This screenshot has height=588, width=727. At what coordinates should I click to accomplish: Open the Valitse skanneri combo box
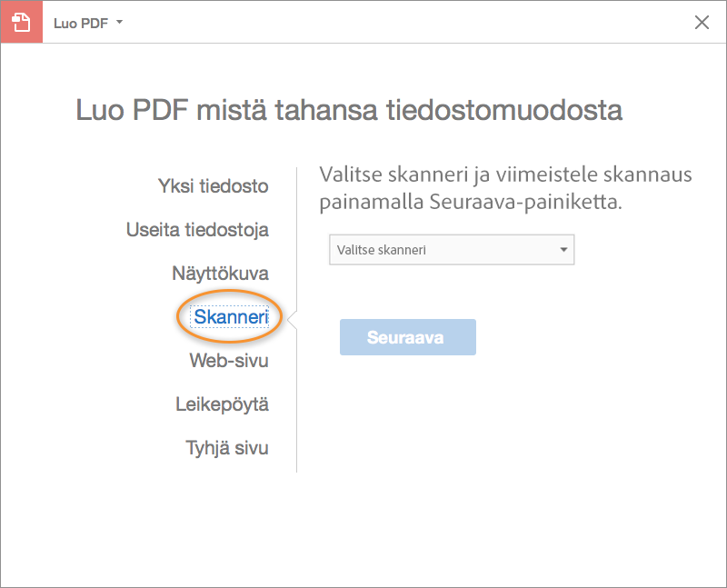click(x=452, y=250)
